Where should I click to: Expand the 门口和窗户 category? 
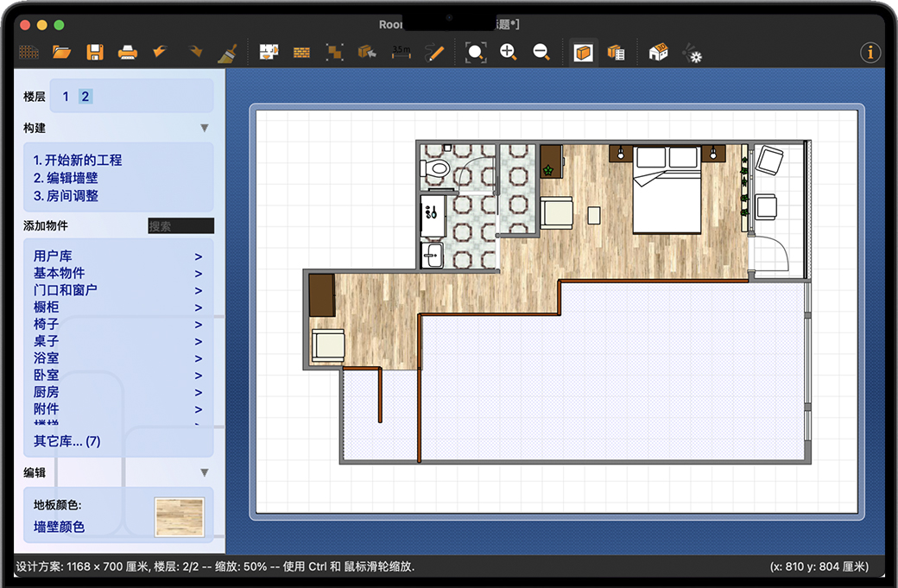[x=66, y=290]
